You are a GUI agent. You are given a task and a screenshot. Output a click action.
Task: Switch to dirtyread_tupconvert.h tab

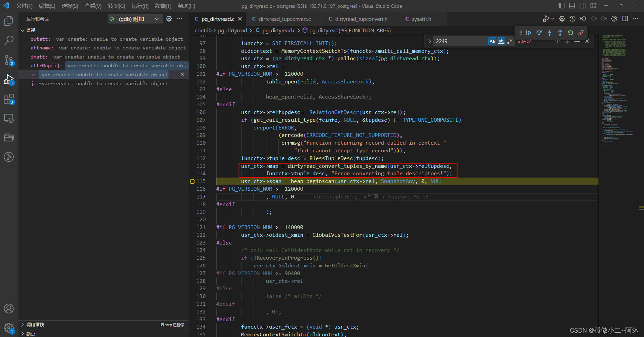coord(361,19)
